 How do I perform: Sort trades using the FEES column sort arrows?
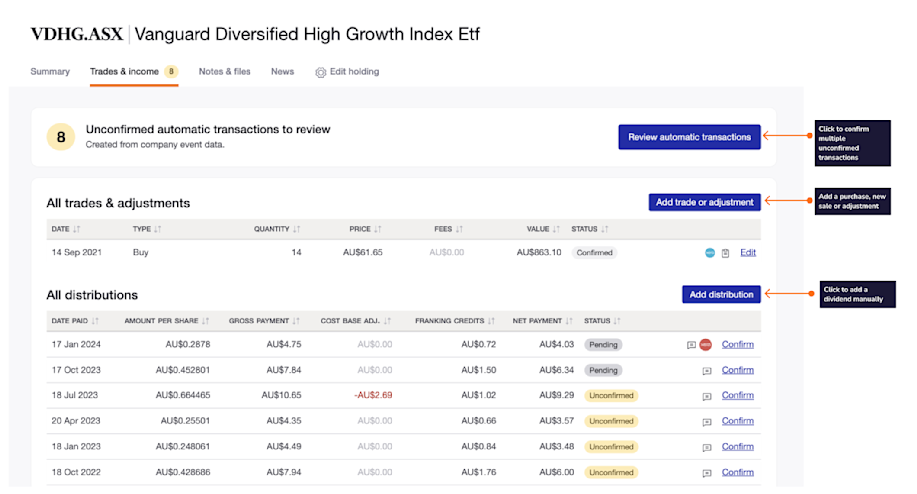tap(459, 229)
